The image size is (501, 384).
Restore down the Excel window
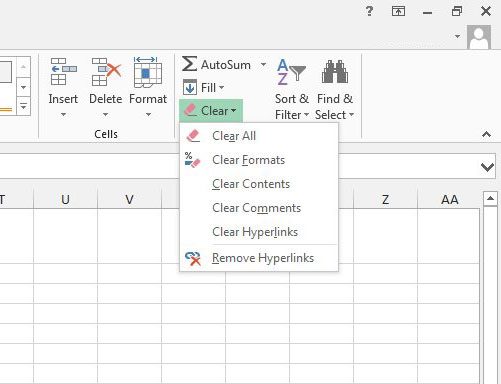point(457,12)
